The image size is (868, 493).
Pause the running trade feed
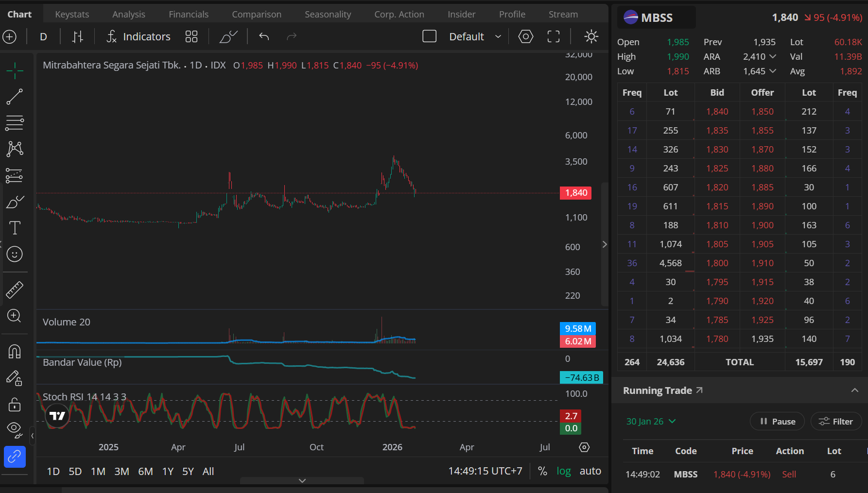click(777, 421)
